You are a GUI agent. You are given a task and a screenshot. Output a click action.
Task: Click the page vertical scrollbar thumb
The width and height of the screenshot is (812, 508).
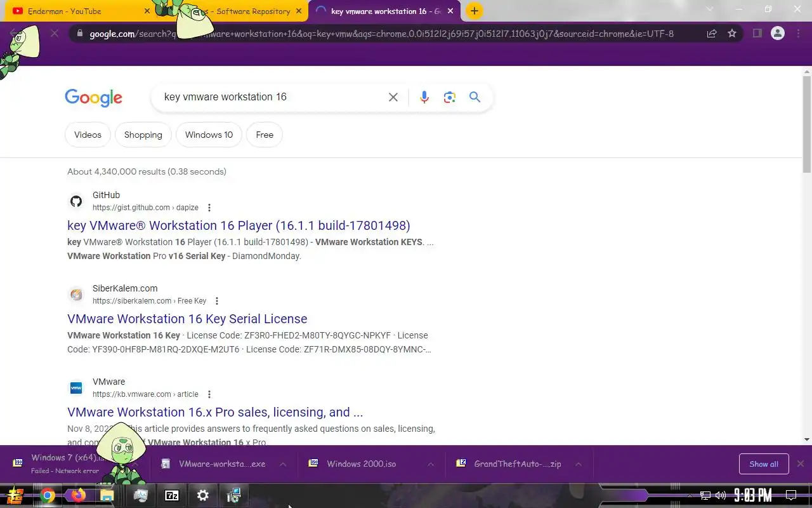pyautogui.click(x=806, y=124)
